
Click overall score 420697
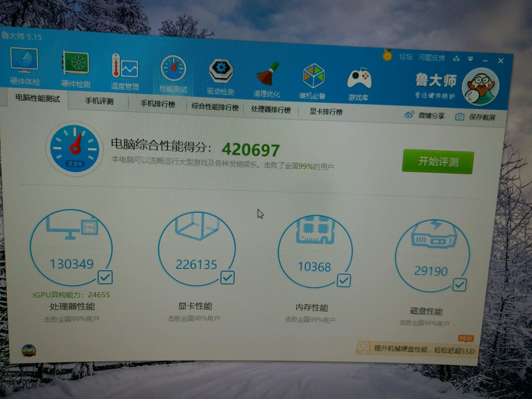point(251,150)
